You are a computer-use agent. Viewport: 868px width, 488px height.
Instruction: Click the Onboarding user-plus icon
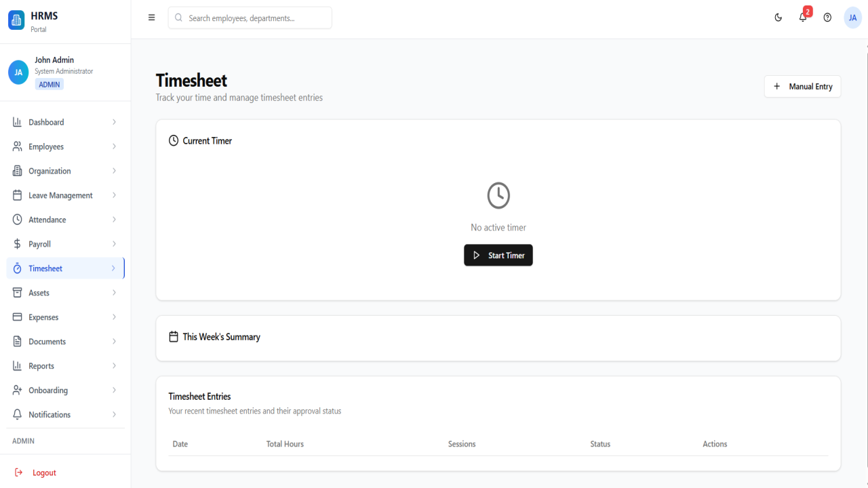18,390
